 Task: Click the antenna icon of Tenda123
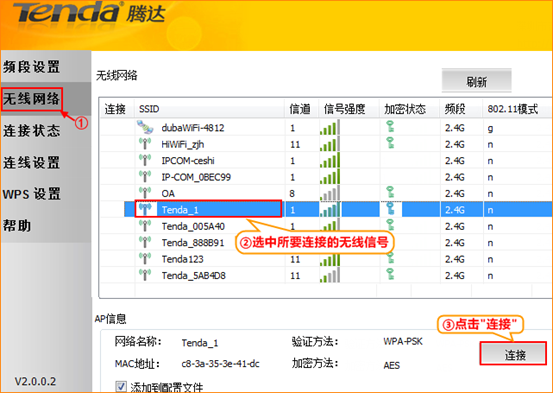click(x=145, y=259)
